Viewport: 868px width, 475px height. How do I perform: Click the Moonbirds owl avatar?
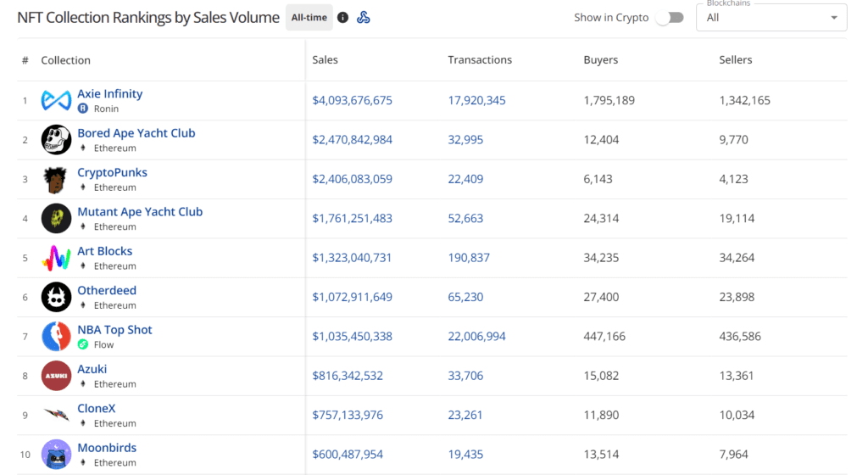(57, 454)
